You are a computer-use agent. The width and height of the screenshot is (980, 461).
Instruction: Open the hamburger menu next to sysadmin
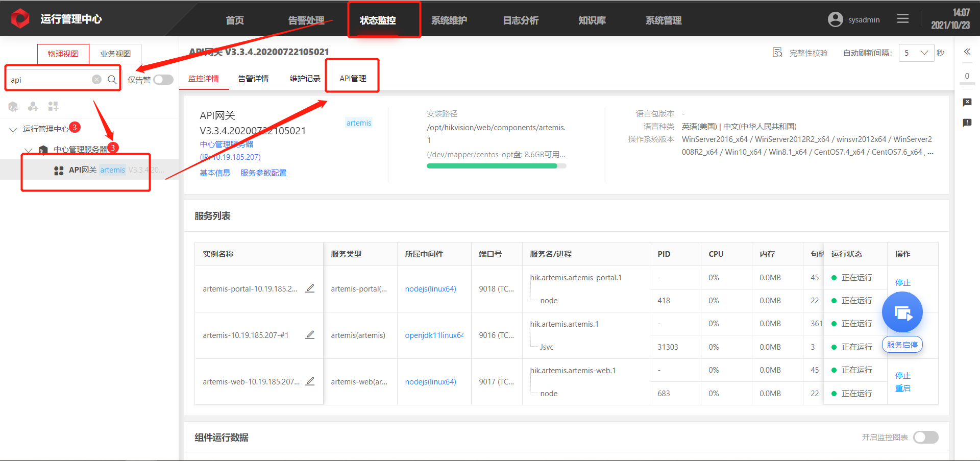(903, 19)
